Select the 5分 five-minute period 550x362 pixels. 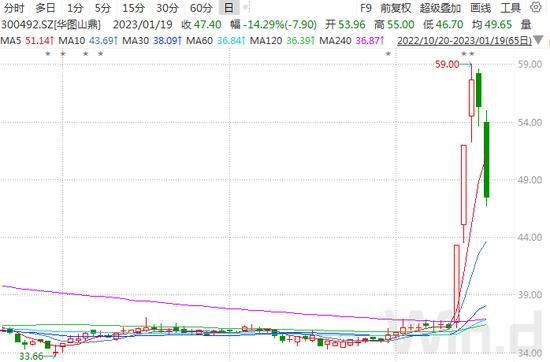(102, 8)
